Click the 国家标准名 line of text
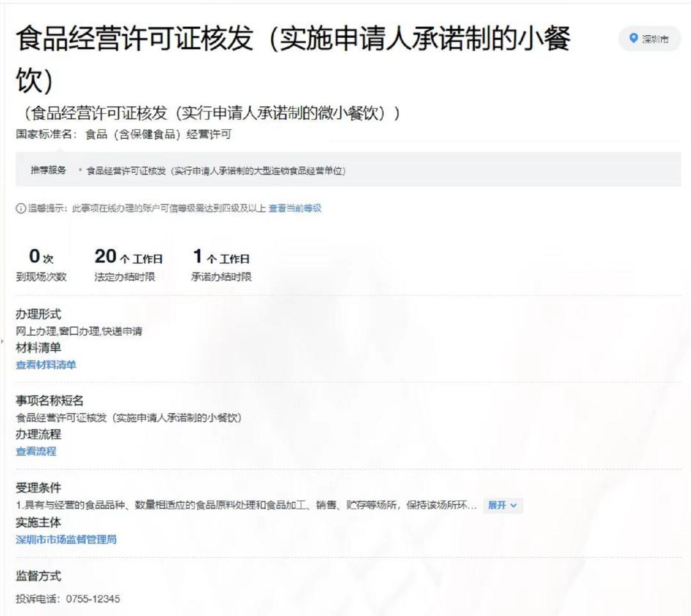691x616 pixels. pyautogui.click(x=123, y=134)
